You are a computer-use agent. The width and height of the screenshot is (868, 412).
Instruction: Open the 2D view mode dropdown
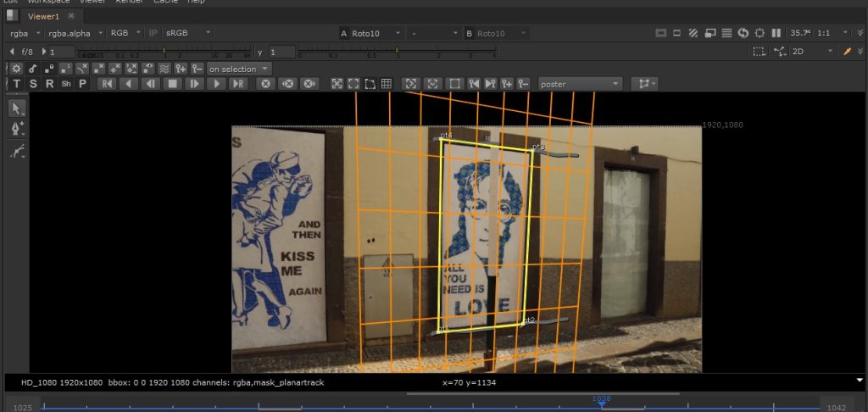812,52
